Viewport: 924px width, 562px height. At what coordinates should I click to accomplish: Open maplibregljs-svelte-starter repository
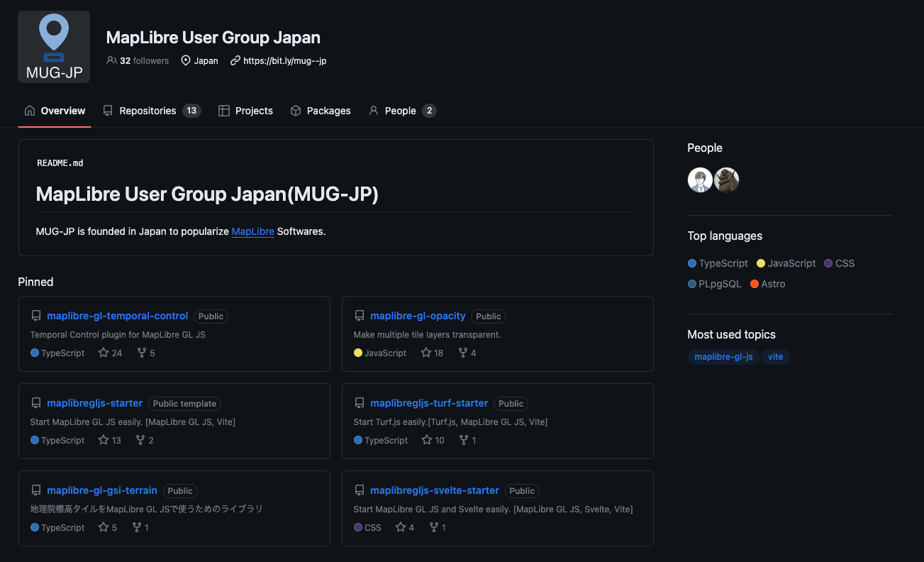click(435, 490)
